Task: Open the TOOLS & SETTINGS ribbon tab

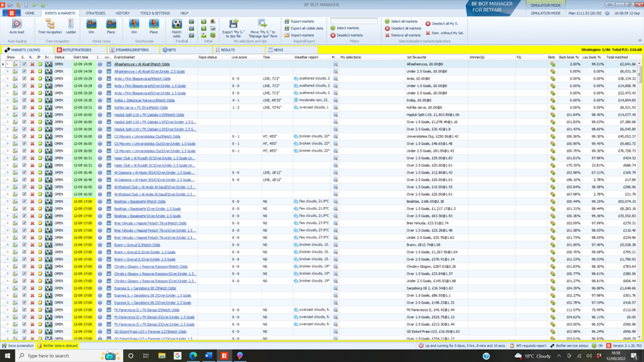Action: click(155, 13)
